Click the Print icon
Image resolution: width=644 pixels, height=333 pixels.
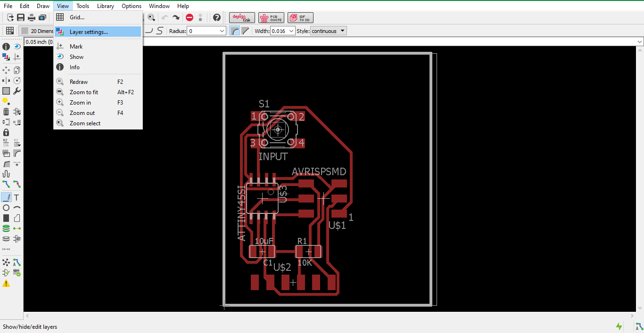click(x=32, y=17)
